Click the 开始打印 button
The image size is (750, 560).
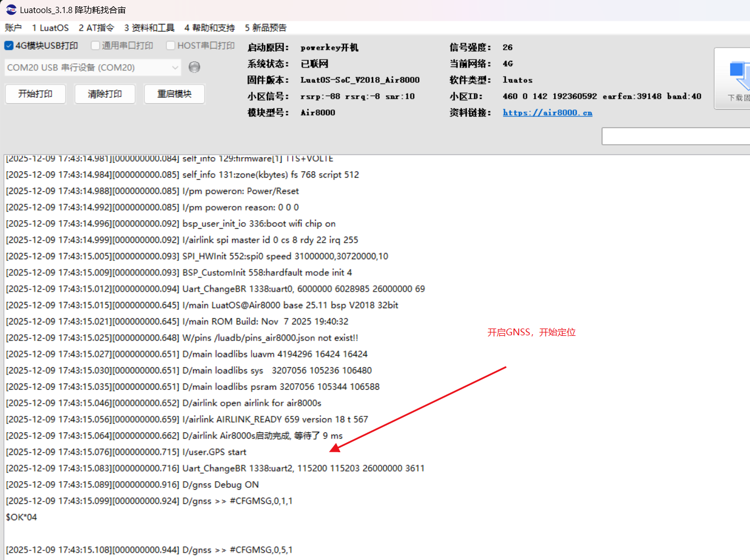coord(35,94)
